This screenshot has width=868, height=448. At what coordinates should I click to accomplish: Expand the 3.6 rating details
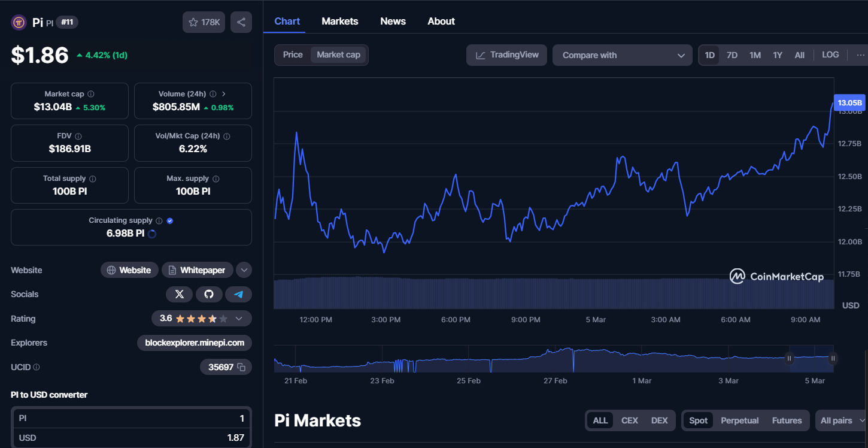click(x=202, y=319)
